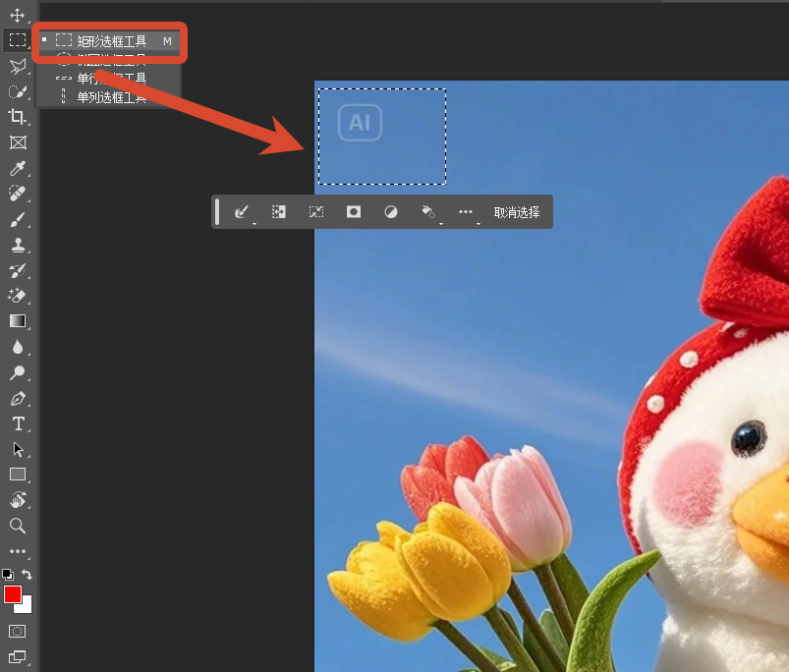Create a mask from the selection
This screenshot has height=672, width=789.
(354, 212)
